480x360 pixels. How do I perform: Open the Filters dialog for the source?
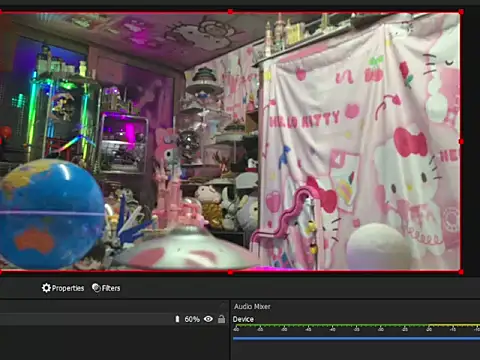click(106, 288)
